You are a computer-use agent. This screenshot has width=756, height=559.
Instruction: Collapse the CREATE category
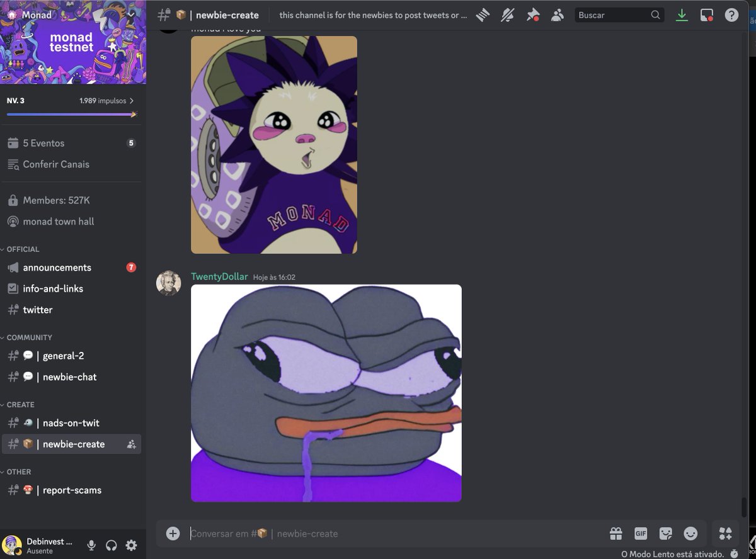coord(20,405)
